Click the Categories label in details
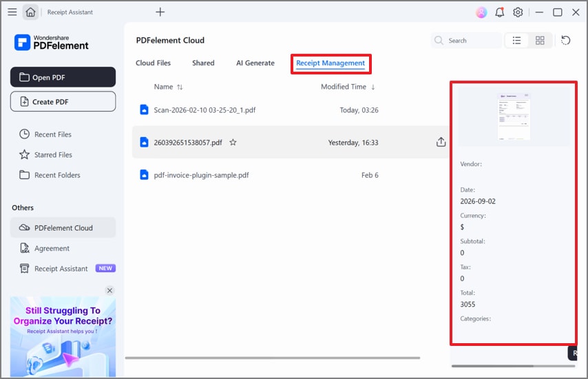The image size is (588, 379). [x=476, y=318]
